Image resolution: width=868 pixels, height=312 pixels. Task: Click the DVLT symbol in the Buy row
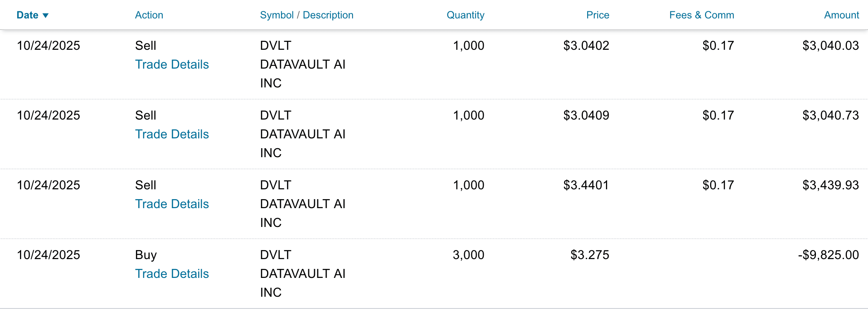pyautogui.click(x=276, y=255)
